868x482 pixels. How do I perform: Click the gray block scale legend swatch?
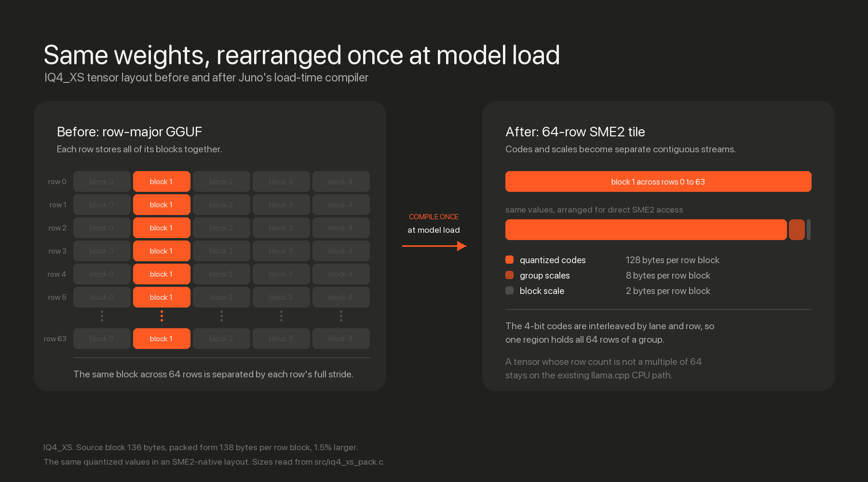pyautogui.click(x=509, y=291)
